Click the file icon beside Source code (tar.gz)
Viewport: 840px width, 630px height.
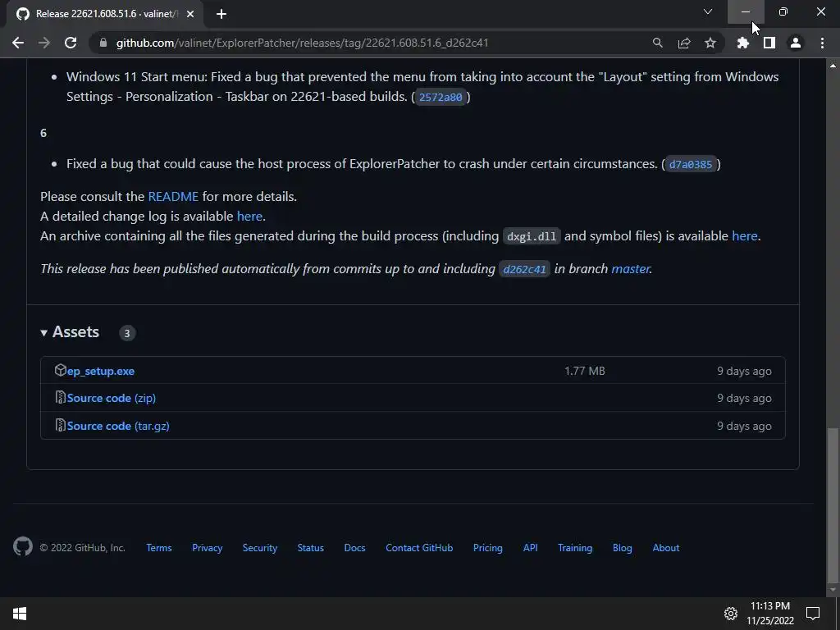[x=60, y=426]
